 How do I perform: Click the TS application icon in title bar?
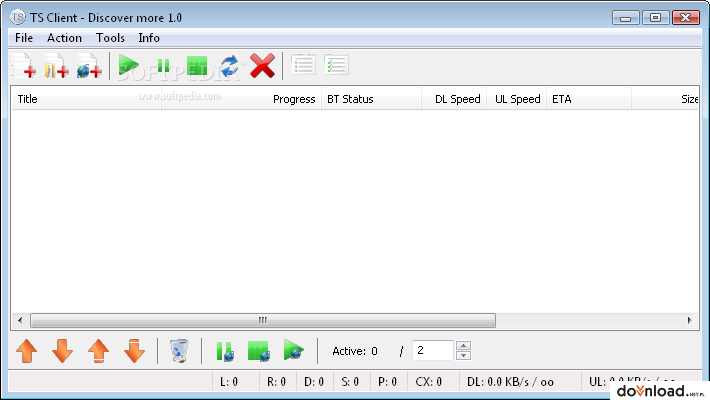[18, 17]
